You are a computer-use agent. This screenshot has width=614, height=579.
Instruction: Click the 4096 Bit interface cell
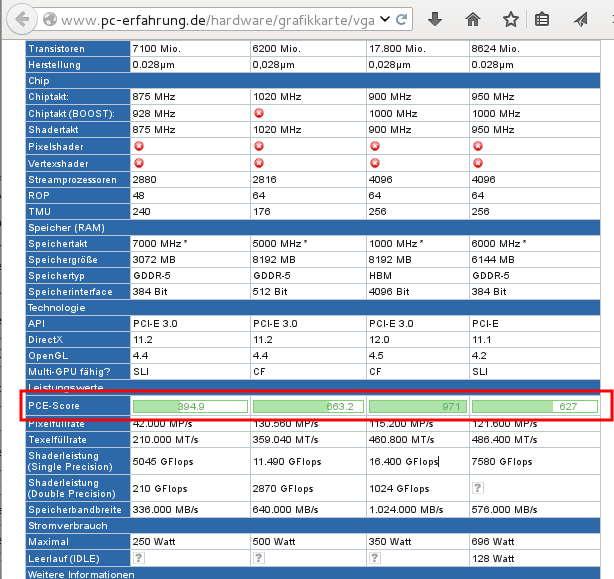coord(418,292)
